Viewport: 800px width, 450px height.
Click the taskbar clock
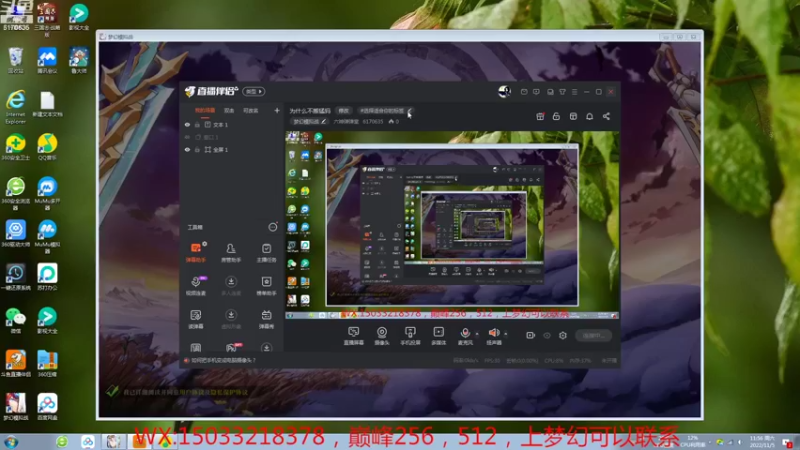click(761, 442)
